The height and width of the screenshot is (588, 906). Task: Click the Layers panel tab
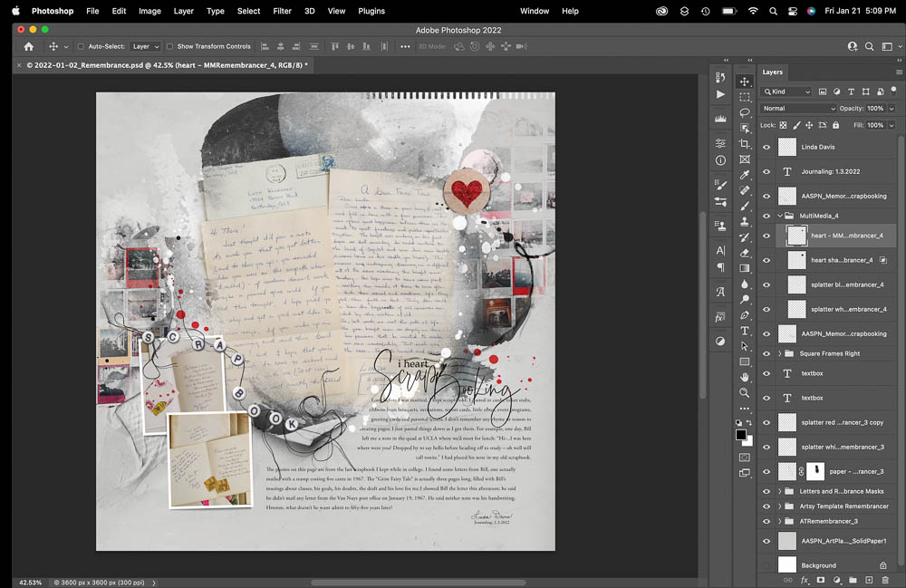[x=773, y=72]
